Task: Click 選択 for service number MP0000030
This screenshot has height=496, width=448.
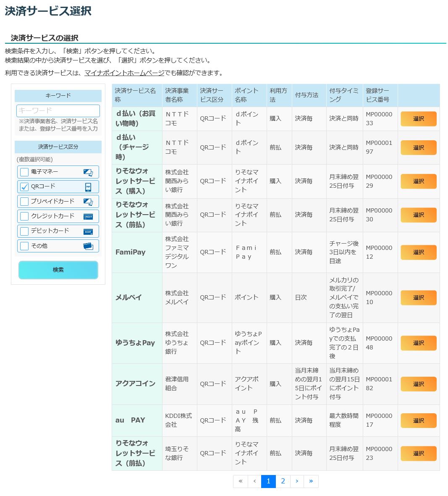Action: coord(418,215)
